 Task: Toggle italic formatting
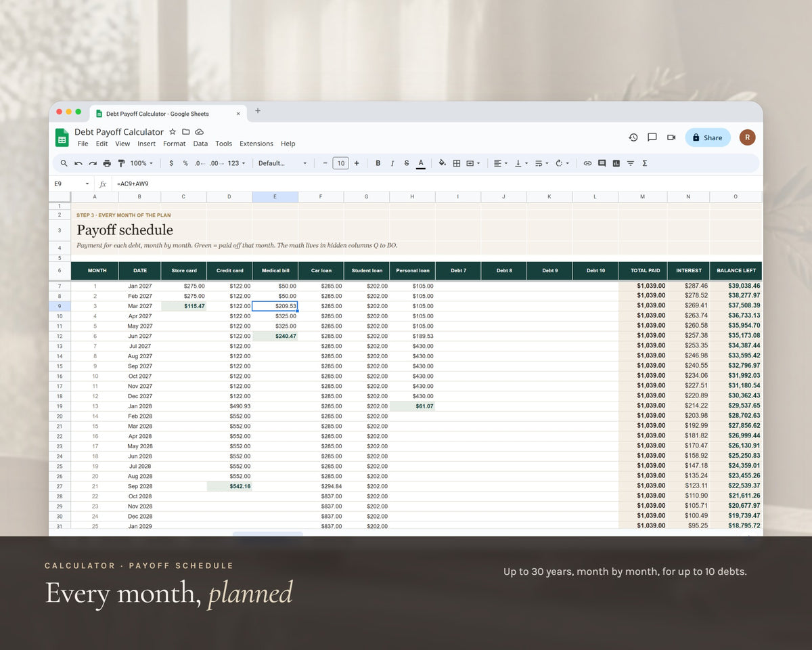(x=392, y=163)
